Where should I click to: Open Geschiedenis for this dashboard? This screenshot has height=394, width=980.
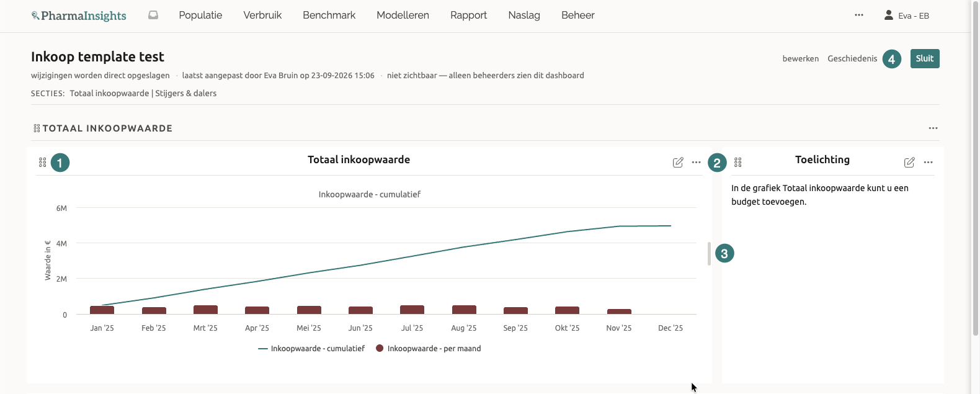click(852, 58)
